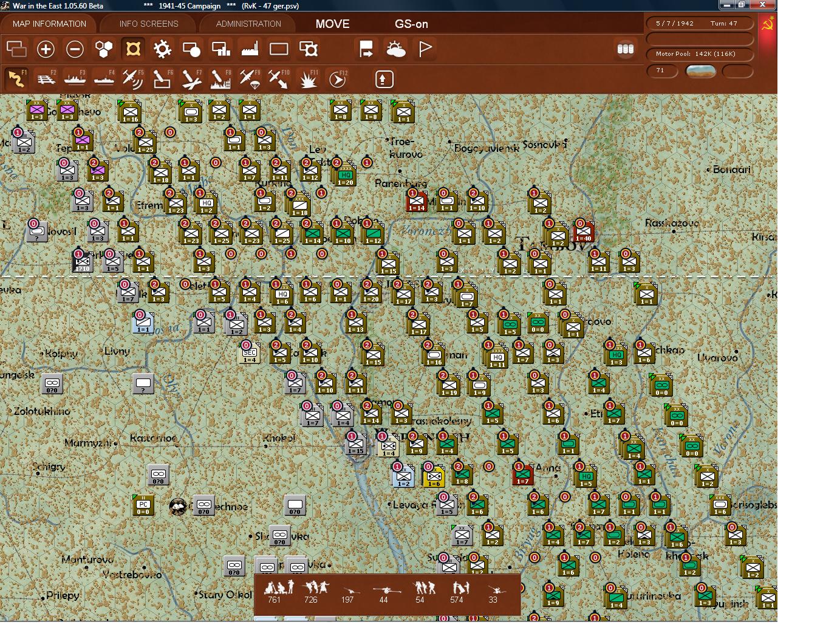
Task: Select the yellow unit counter labeled 1=6
Action: [x=434, y=478]
